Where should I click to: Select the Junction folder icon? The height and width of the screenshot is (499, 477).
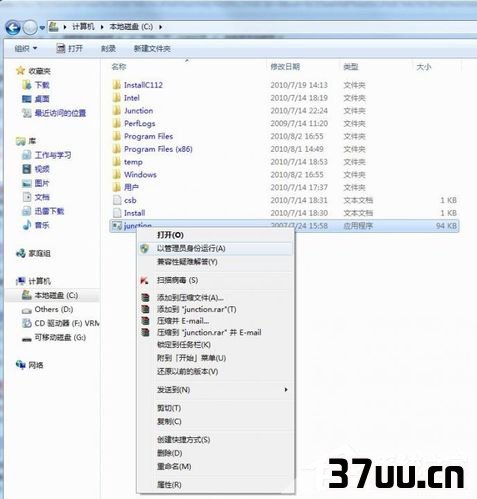click(x=116, y=111)
